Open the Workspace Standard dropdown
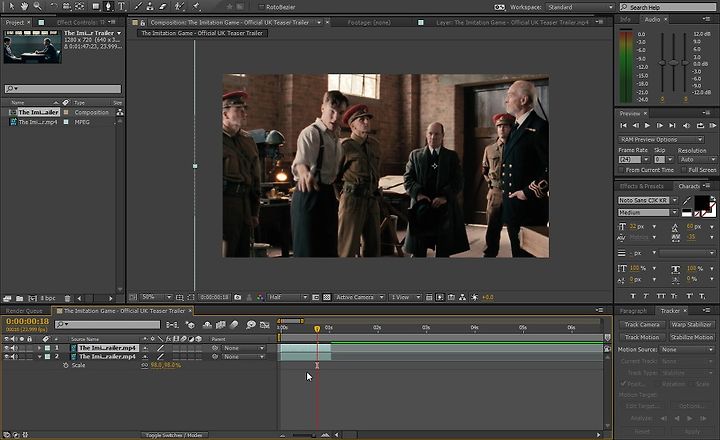Viewport: 720px width, 440px height. click(x=580, y=7)
